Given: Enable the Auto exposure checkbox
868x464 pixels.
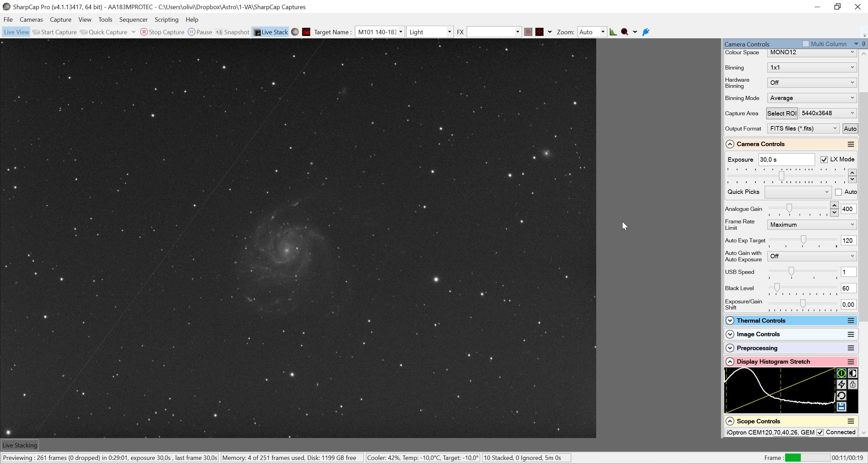Looking at the screenshot, I should coord(839,192).
